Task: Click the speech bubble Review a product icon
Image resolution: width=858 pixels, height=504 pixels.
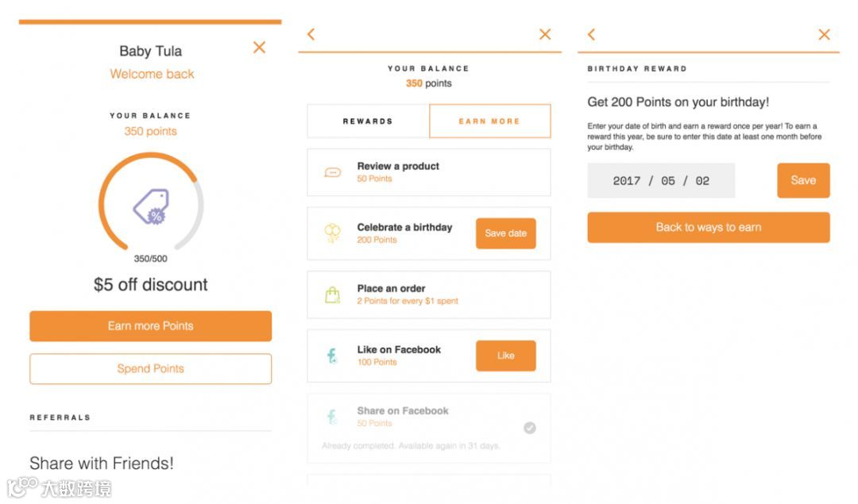Action: (x=333, y=173)
